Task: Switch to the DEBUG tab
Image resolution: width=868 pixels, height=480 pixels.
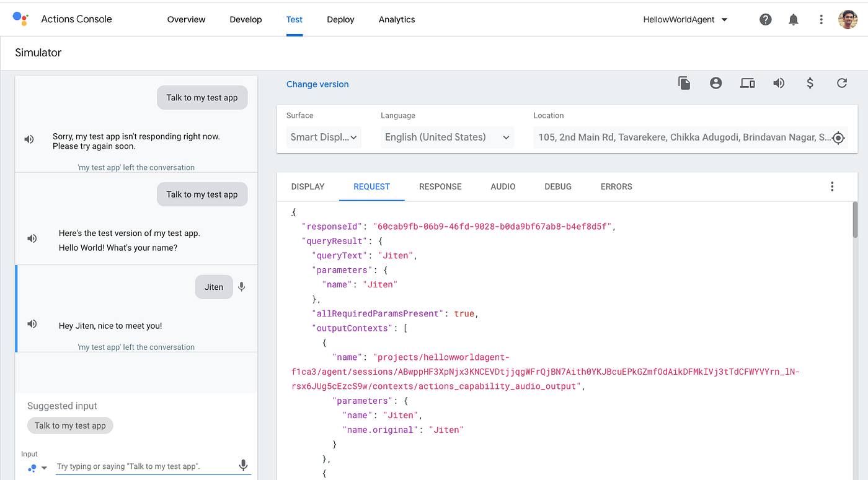Action: (x=558, y=186)
